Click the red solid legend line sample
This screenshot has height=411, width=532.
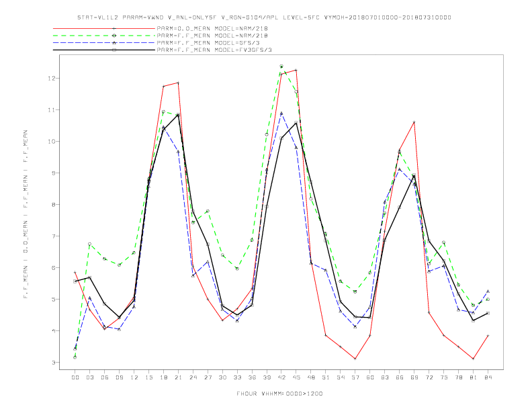(104, 28)
